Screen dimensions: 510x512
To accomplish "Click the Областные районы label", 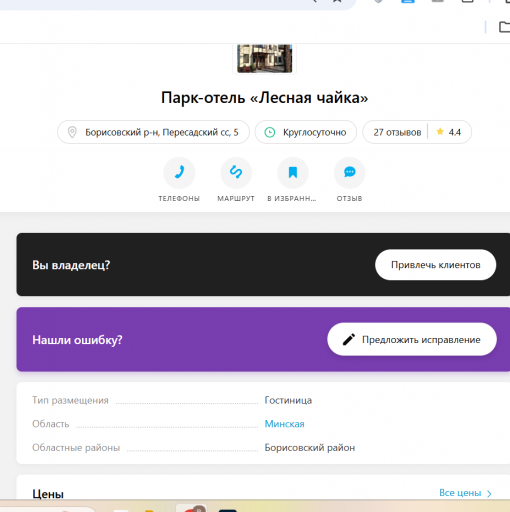I will pos(76,448).
